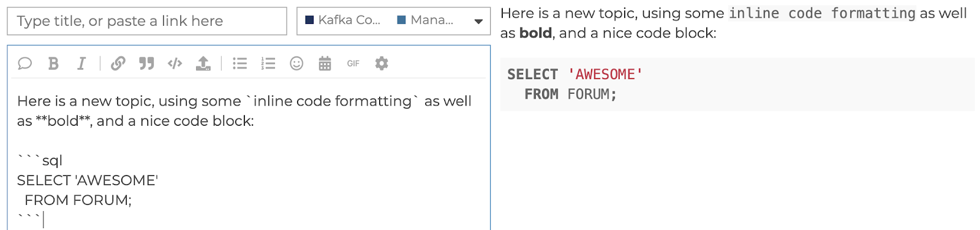Click the quote whole post speech bubble icon
980x230 pixels.
point(24,63)
